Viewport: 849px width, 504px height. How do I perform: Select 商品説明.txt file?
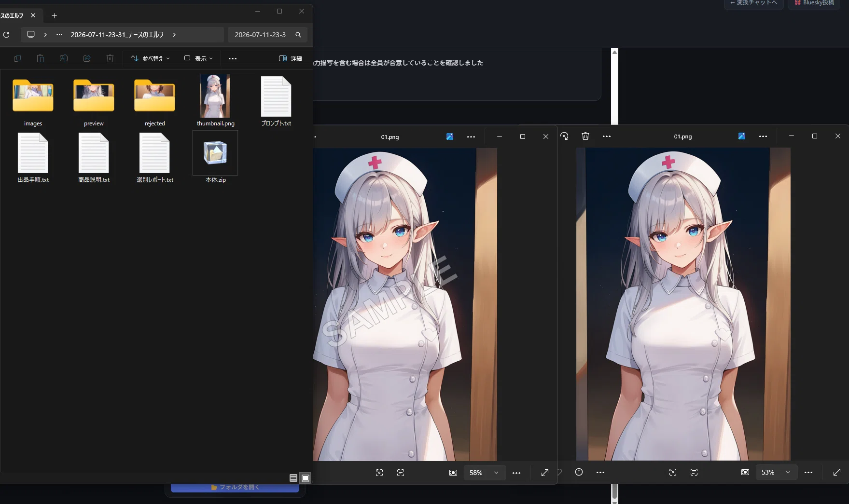click(x=94, y=158)
